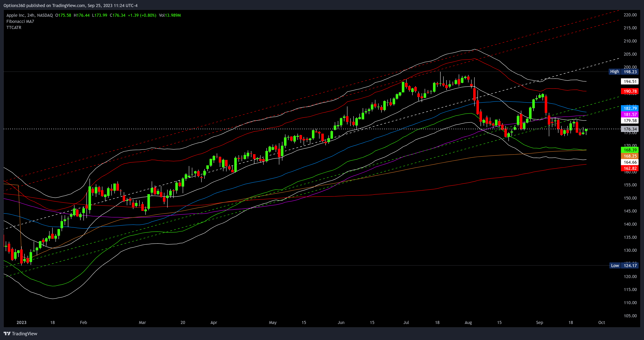Click the High 198.23 price label

point(623,72)
